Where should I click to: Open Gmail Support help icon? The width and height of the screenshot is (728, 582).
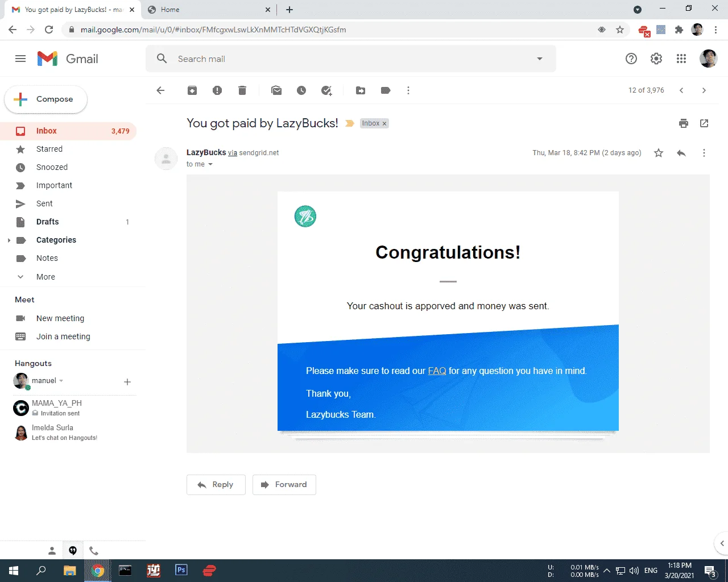pyautogui.click(x=631, y=59)
